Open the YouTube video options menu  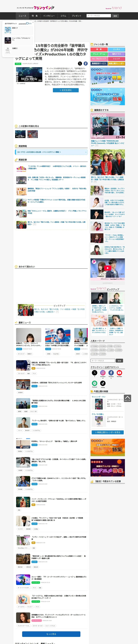point(121,262)
